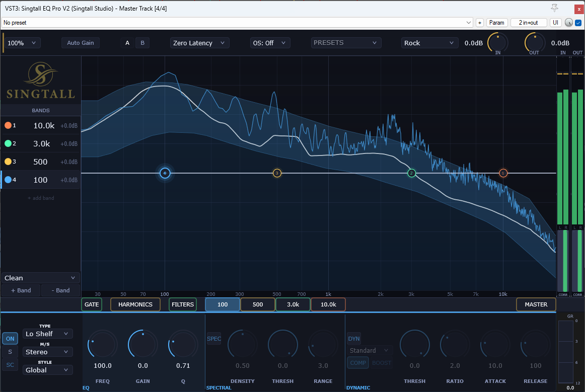Click the Singtall logo

pyautogui.click(x=41, y=80)
